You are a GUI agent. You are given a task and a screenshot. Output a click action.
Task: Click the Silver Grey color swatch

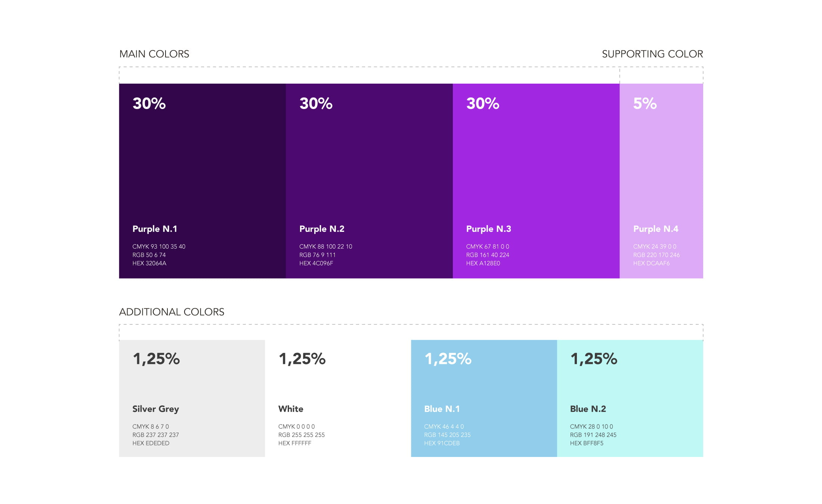pyautogui.click(x=192, y=385)
